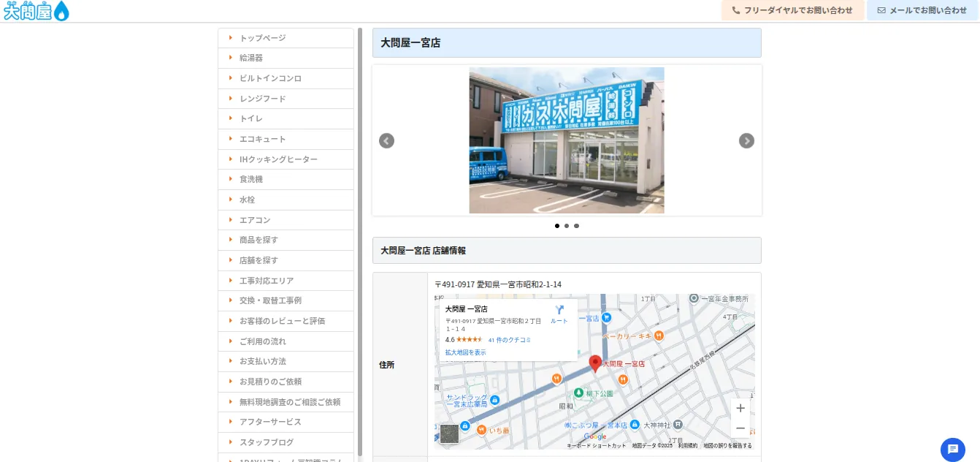Zoom in on the map
Screen dimensions: 980x462
pyautogui.click(x=740, y=408)
